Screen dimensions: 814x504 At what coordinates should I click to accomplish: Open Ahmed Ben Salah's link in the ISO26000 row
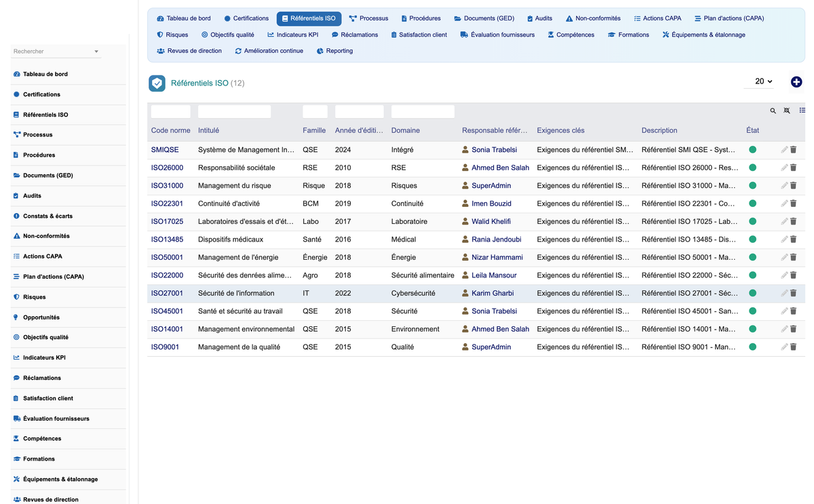point(501,168)
